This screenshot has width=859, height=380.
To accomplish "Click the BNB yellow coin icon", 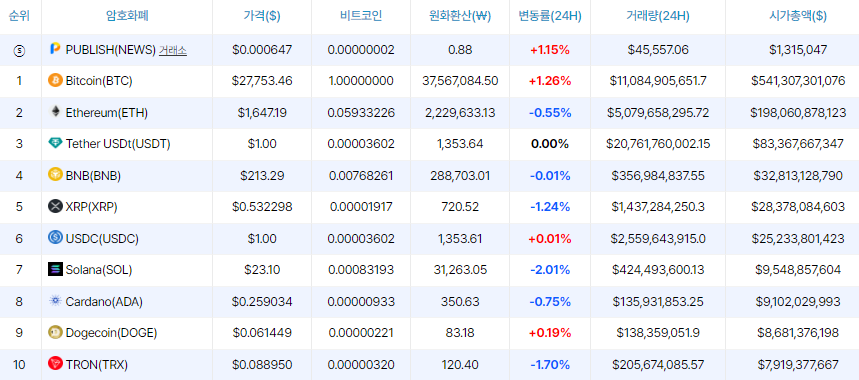I will coord(55,175).
